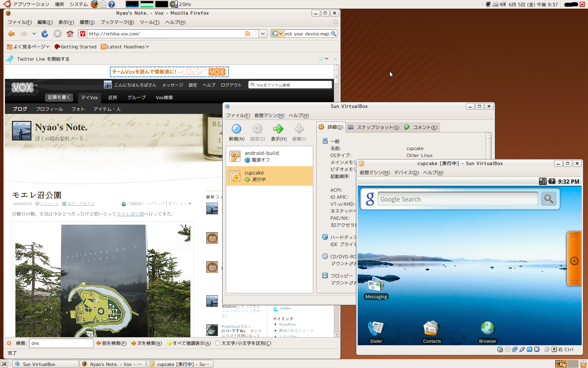Viewport: 588px width, 368px height.
Task: Click Twitter Line bird icon
Action: pos(10,59)
